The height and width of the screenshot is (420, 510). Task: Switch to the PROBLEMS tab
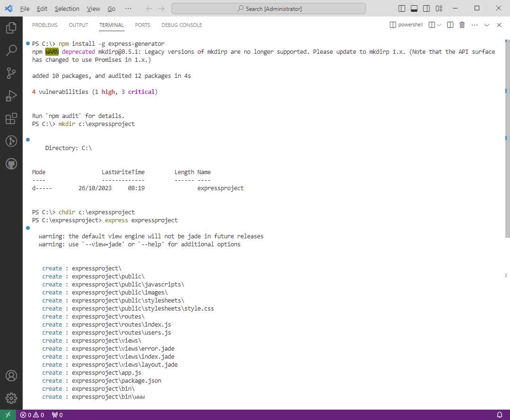point(44,25)
